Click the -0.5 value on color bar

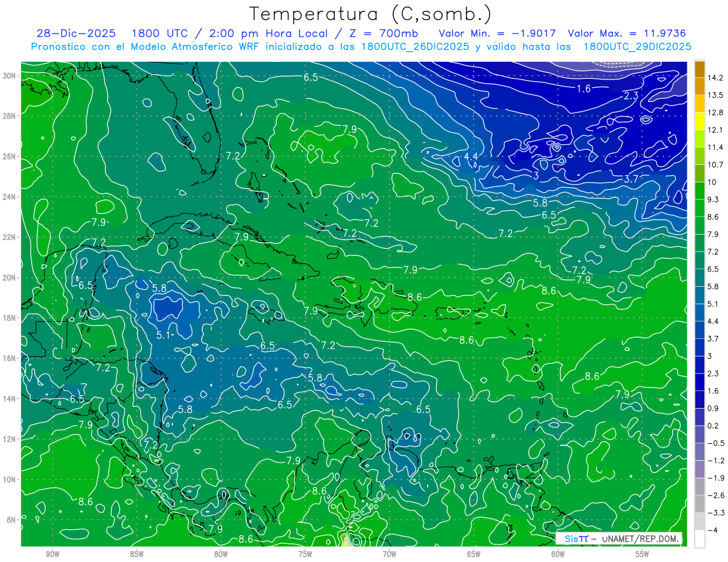pos(715,443)
